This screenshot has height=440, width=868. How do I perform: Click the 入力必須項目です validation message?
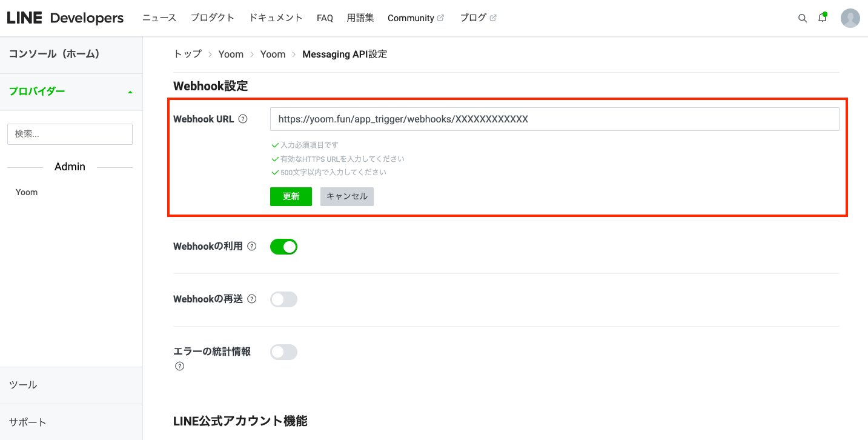pyautogui.click(x=310, y=145)
